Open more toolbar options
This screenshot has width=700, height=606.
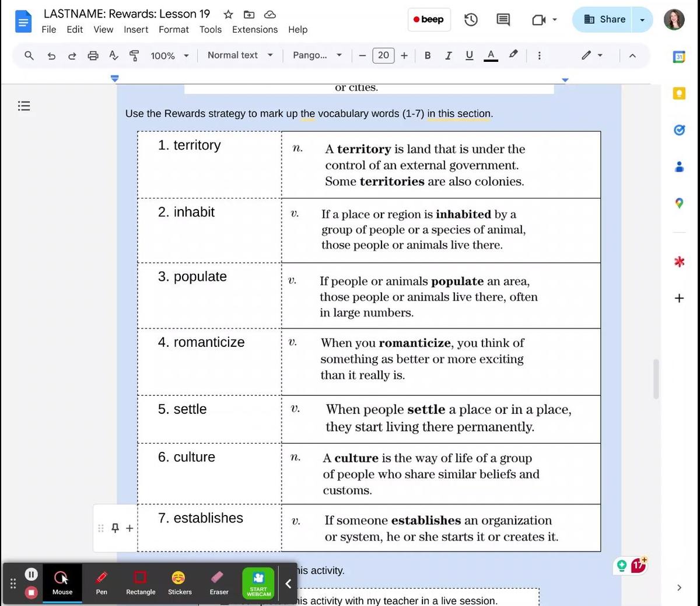pyautogui.click(x=539, y=55)
